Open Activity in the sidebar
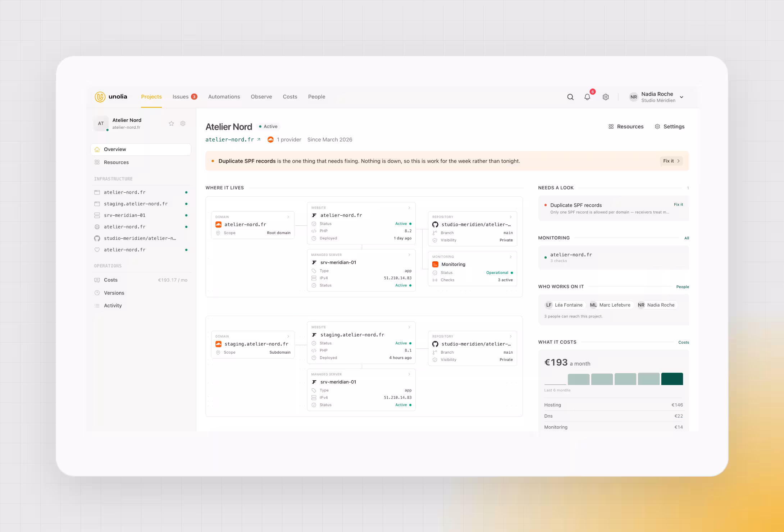The width and height of the screenshot is (784, 532). click(141, 306)
